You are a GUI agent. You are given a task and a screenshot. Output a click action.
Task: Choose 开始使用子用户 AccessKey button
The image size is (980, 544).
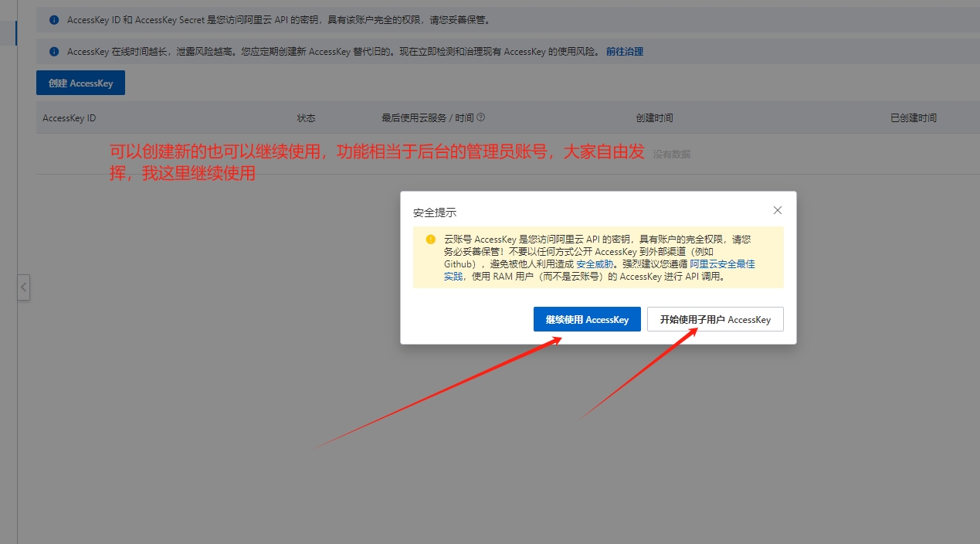(x=715, y=319)
